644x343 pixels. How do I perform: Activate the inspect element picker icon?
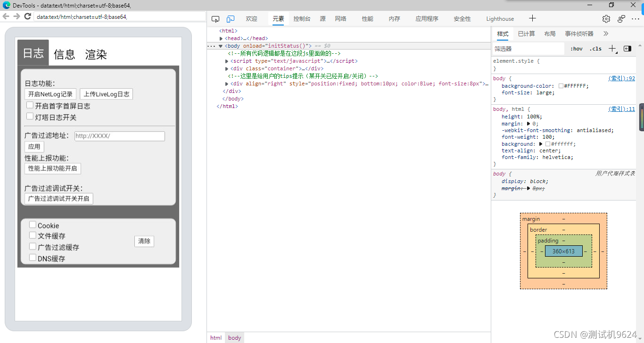click(x=215, y=18)
